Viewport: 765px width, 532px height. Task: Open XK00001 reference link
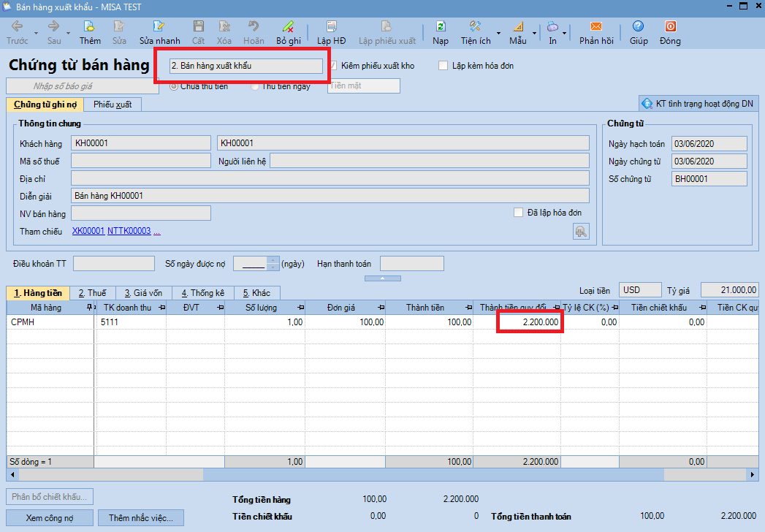tap(88, 231)
